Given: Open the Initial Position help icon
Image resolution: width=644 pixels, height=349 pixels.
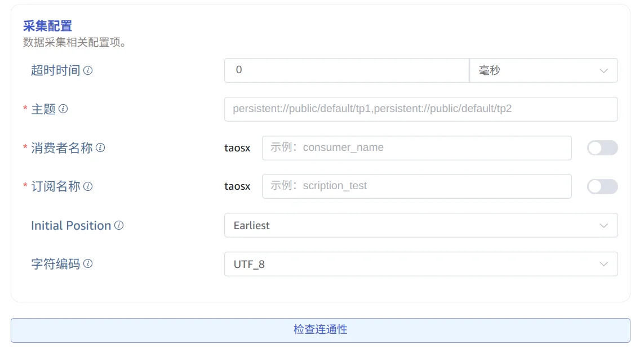Looking at the screenshot, I should 119,225.
